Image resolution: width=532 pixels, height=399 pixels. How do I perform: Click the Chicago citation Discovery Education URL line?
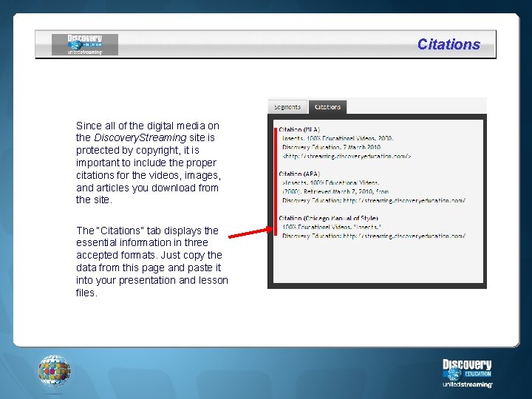coord(374,236)
